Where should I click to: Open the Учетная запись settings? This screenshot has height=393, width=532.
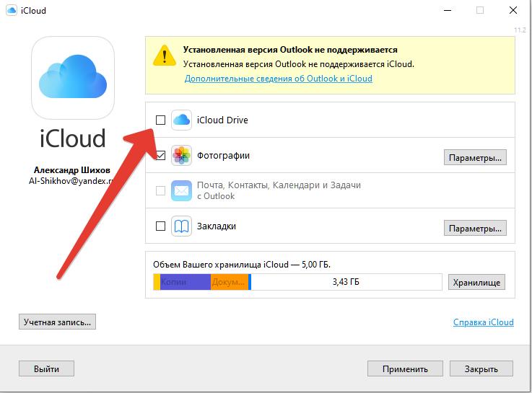tap(57, 322)
